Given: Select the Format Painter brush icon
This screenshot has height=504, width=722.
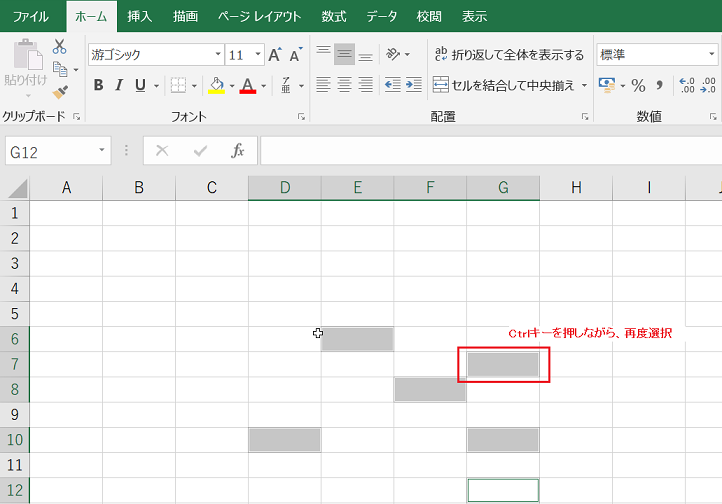Looking at the screenshot, I should (x=60, y=92).
